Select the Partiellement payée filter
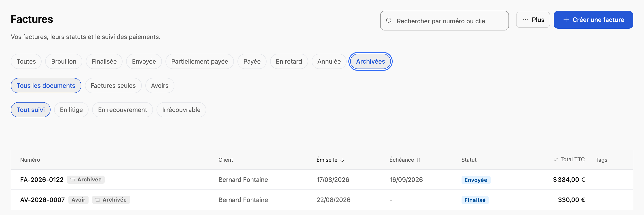 pos(199,61)
